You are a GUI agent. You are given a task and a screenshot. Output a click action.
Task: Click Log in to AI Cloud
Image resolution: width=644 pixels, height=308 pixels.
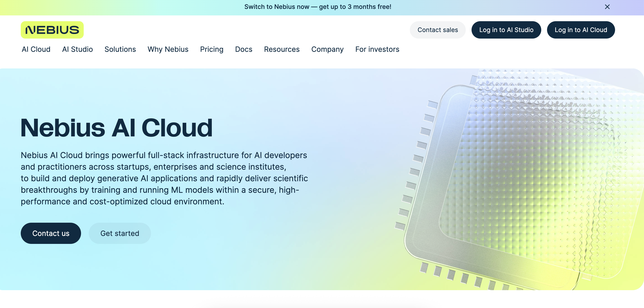pyautogui.click(x=581, y=30)
